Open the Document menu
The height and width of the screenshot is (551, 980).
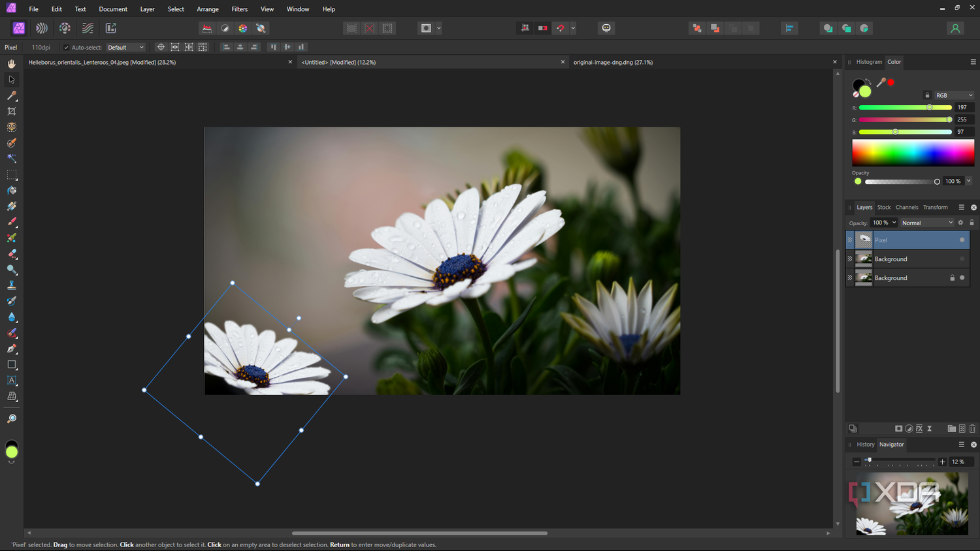coord(113,9)
